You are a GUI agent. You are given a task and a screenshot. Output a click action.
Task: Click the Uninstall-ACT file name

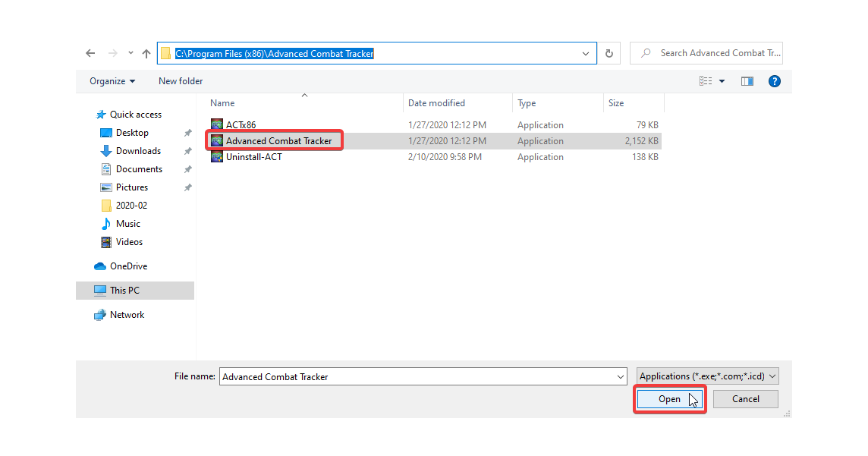[x=254, y=156]
